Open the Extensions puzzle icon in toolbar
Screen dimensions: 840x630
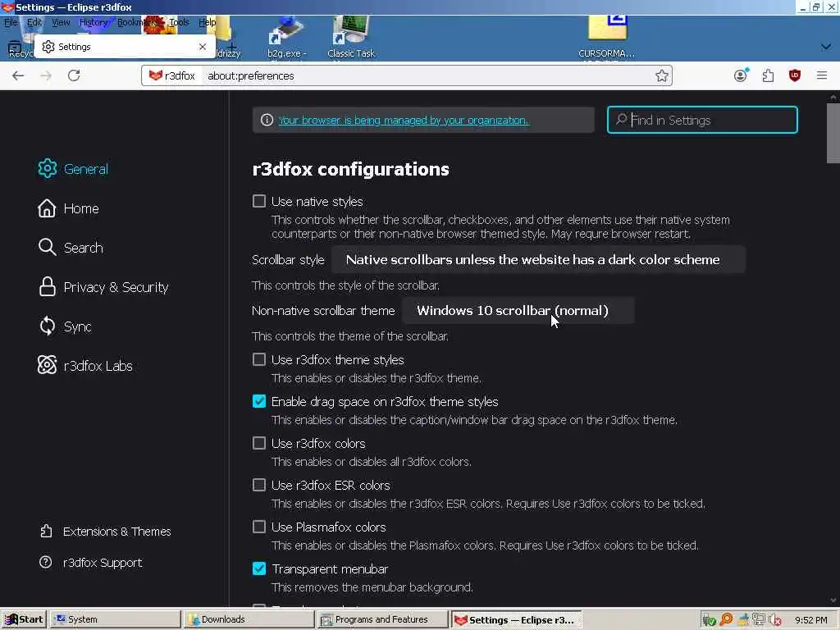click(x=768, y=75)
